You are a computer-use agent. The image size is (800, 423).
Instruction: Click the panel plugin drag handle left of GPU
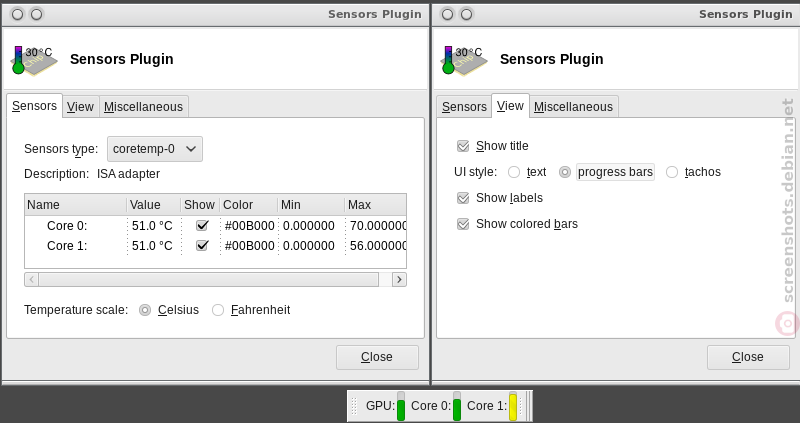tap(354, 406)
